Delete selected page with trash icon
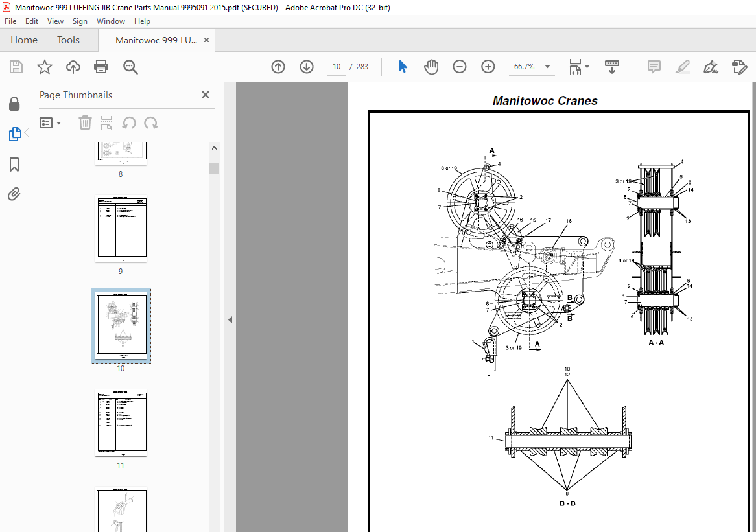This screenshot has width=756, height=532. 85,123
